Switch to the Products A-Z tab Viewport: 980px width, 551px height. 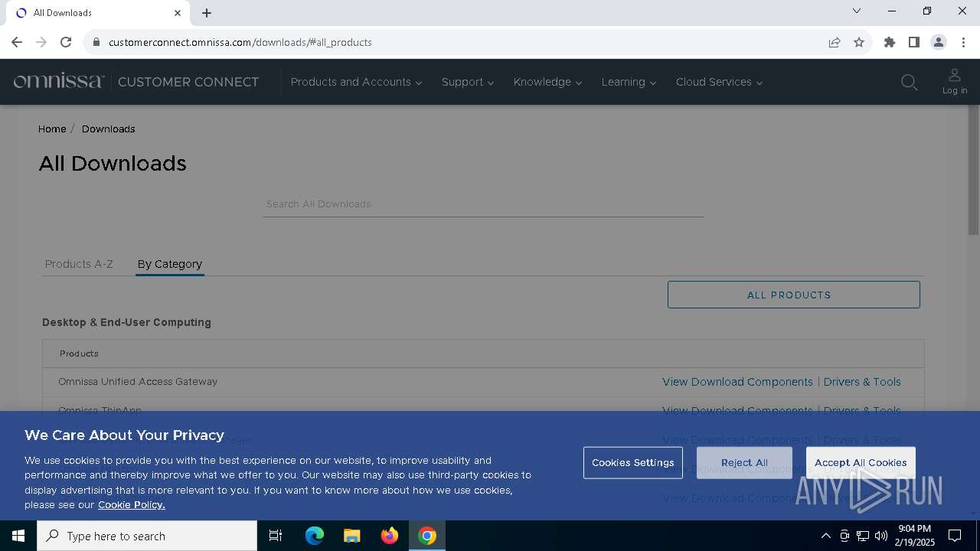coord(79,264)
